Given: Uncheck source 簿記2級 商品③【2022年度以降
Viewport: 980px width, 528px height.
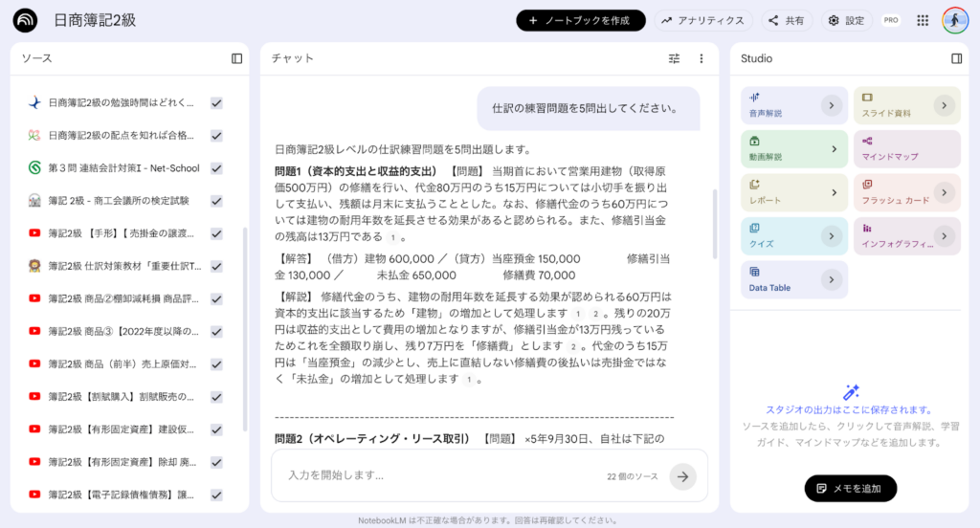Looking at the screenshot, I should [x=216, y=332].
